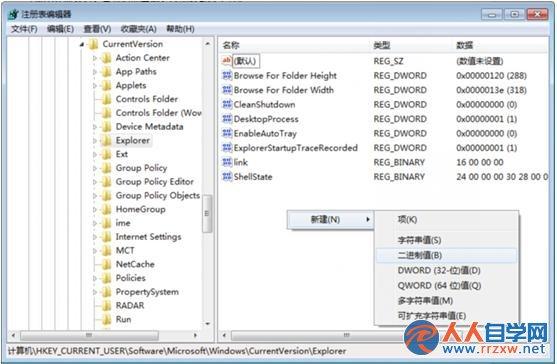
Task: Click the Controls Folder folder icon
Action: click(107, 99)
